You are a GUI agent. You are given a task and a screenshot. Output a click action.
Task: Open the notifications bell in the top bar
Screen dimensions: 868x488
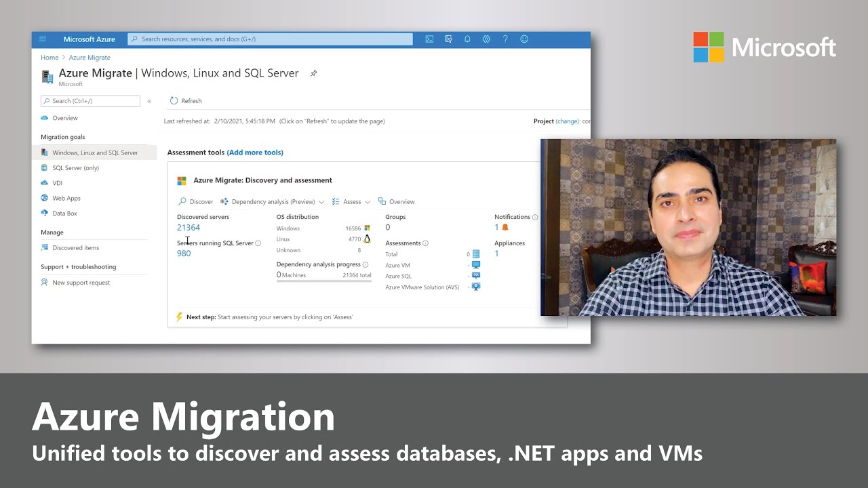(467, 39)
